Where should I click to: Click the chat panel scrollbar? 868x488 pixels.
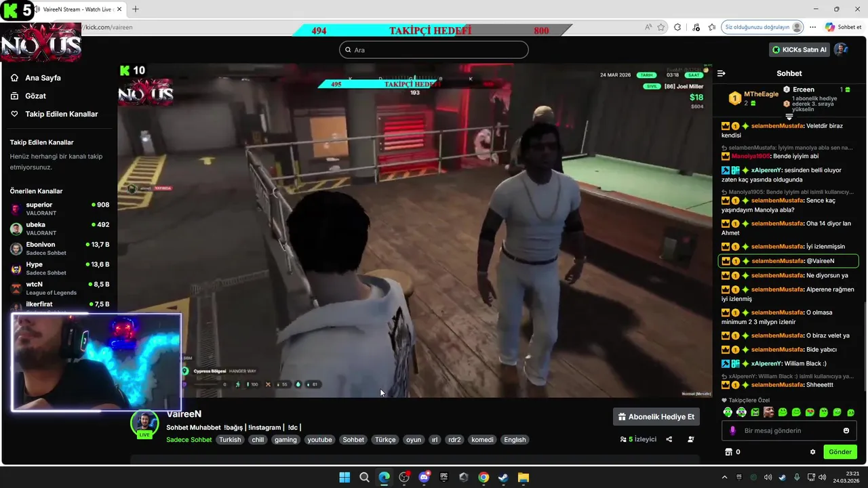[865, 346]
